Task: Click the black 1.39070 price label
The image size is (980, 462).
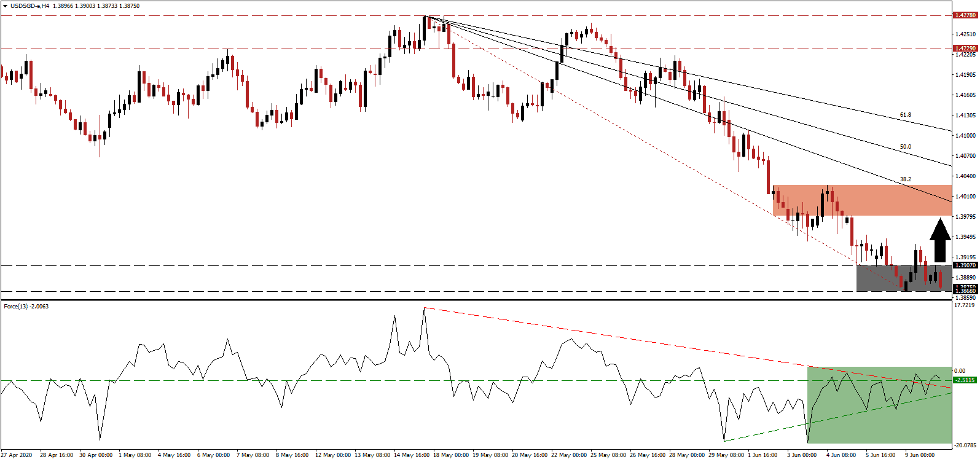Action: pyautogui.click(x=965, y=265)
